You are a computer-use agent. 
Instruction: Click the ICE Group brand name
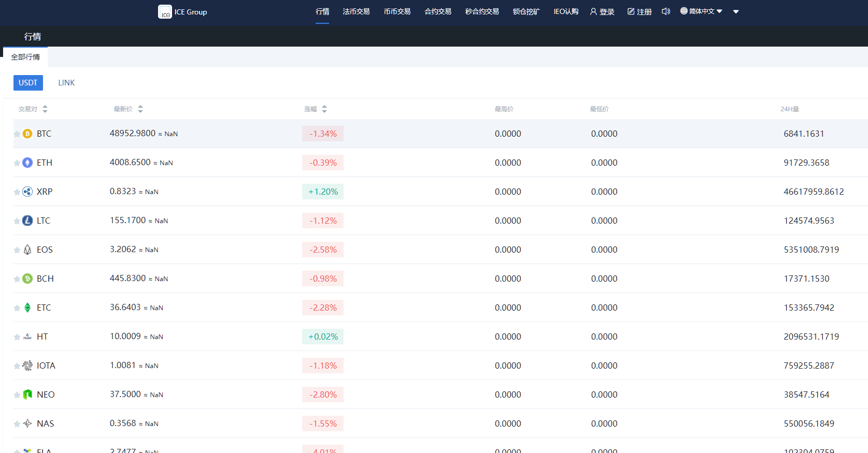pyautogui.click(x=191, y=12)
